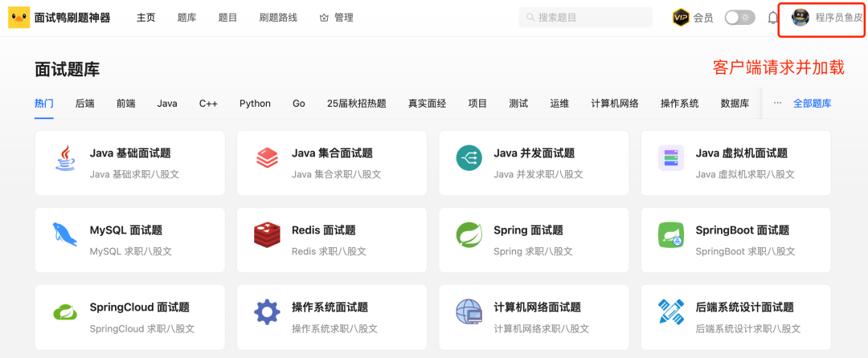Open Java 基础面试题 card title
The image size is (868, 358).
click(x=130, y=153)
